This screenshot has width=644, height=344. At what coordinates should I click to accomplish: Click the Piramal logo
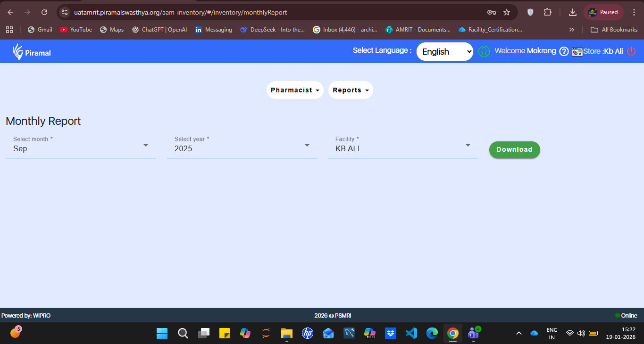pyautogui.click(x=32, y=52)
